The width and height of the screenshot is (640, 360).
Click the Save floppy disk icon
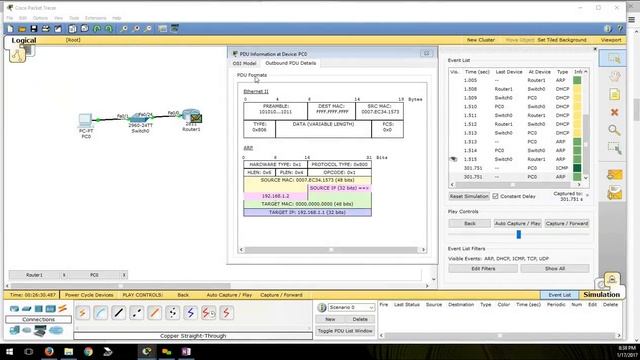pos(34,29)
